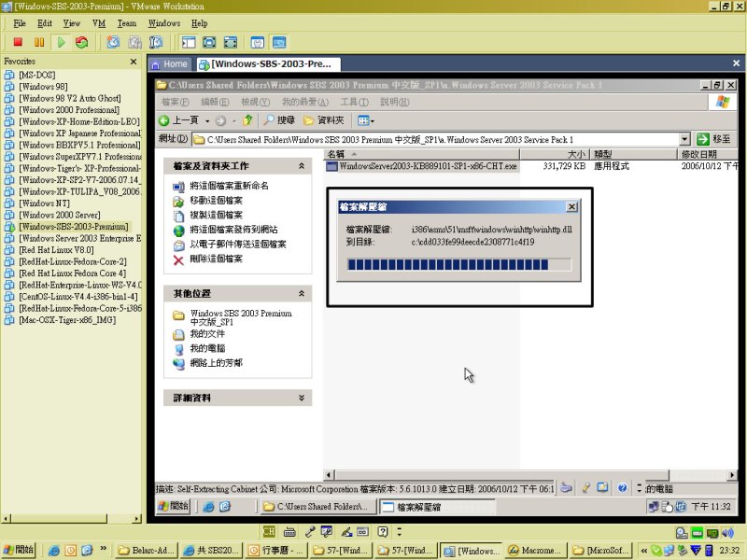Take a snapshot using the first snapshot icon
The width and height of the screenshot is (747, 560).
click(113, 42)
